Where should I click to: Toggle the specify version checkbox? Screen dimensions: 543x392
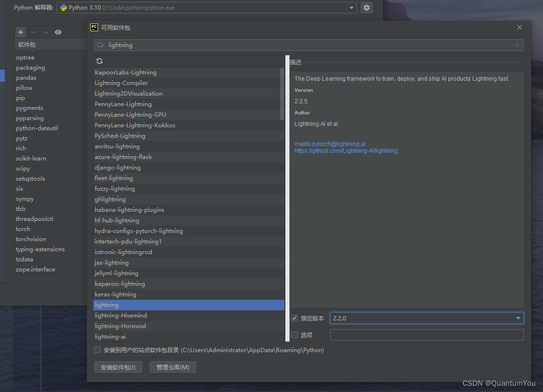click(295, 318)
